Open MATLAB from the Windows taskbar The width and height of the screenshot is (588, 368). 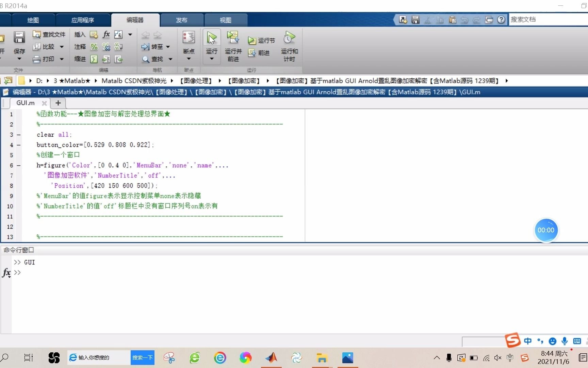coord(271,358)
